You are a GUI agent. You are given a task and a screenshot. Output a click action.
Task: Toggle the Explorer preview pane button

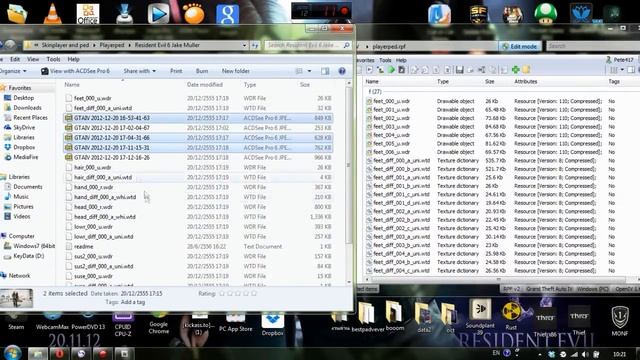click(325, 71)
